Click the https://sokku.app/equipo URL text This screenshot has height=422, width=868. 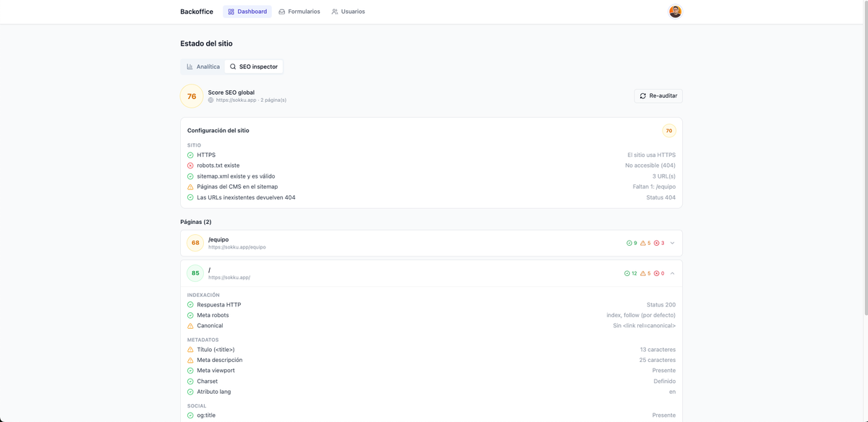tap(237, 247)
